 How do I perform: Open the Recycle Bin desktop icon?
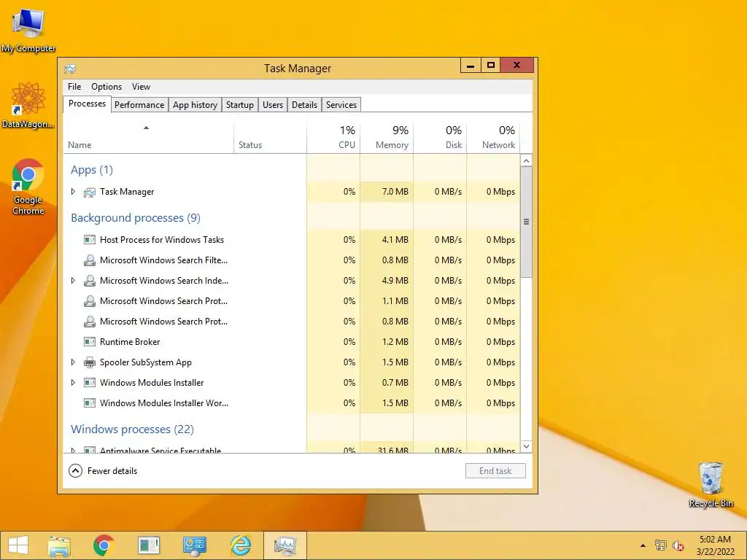tap(711, 484)
